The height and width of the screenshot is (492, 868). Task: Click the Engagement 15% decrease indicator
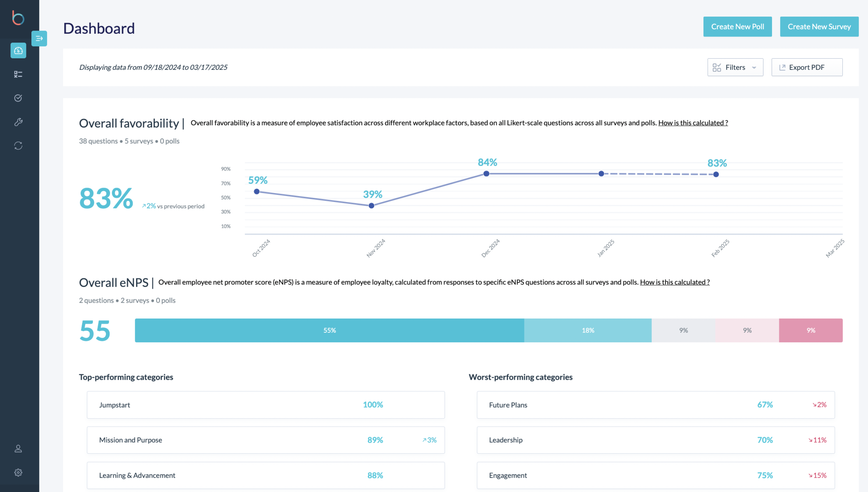817,475
